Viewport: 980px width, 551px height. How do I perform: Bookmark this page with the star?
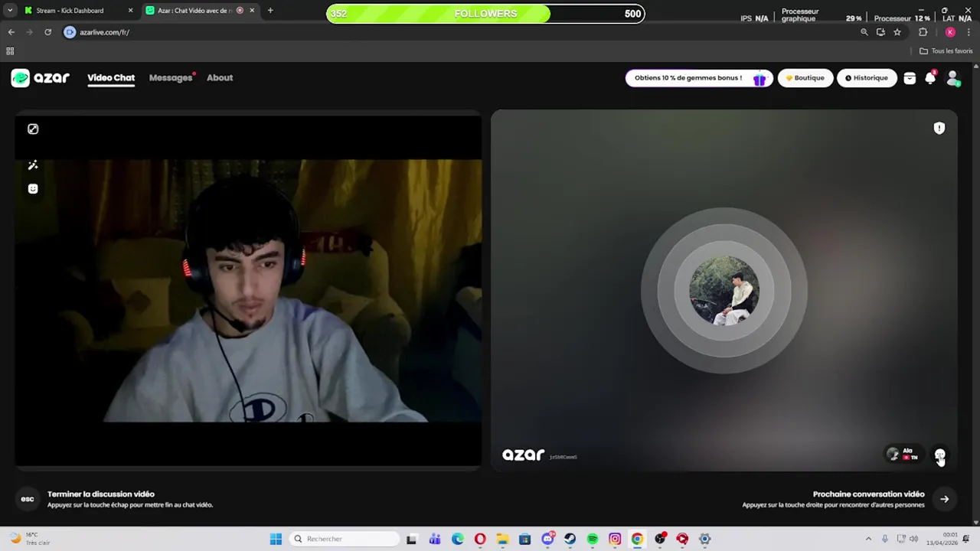click(897, 32)
